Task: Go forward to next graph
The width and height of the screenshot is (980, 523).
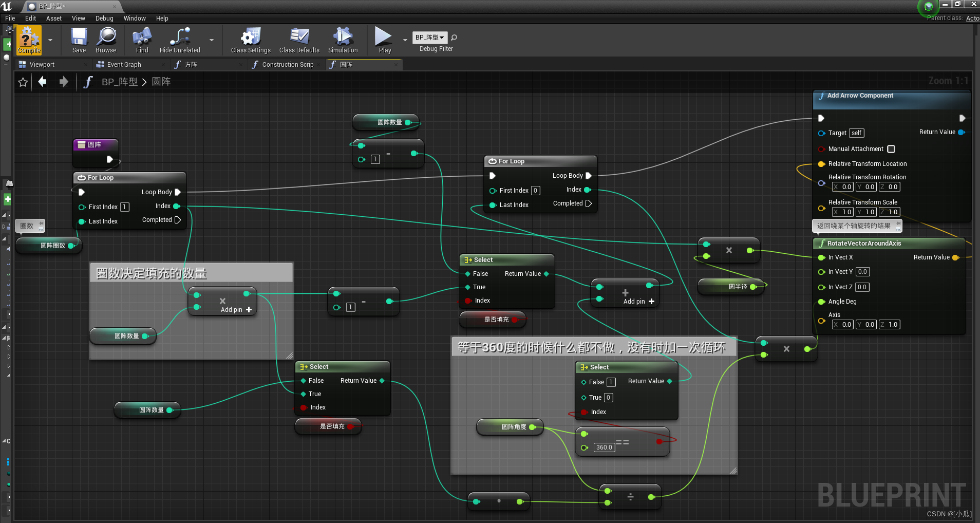Action: [x=63, y=82]
